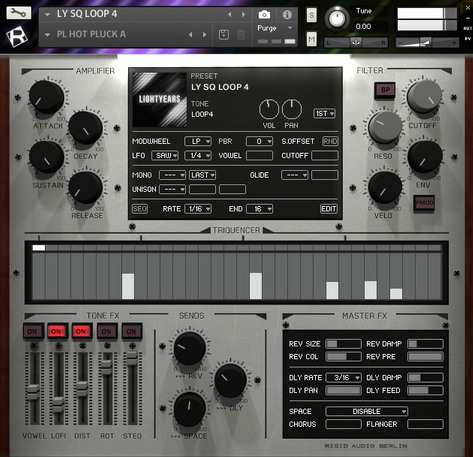This screenshot has height=457, width=473.
Task: Click the filter Cutoff knob
Action: pos(424,97)
